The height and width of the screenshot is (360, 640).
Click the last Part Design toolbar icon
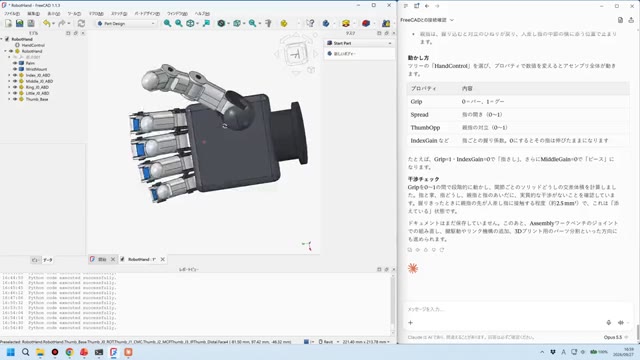pyautogui.click(x=386, y=24)
